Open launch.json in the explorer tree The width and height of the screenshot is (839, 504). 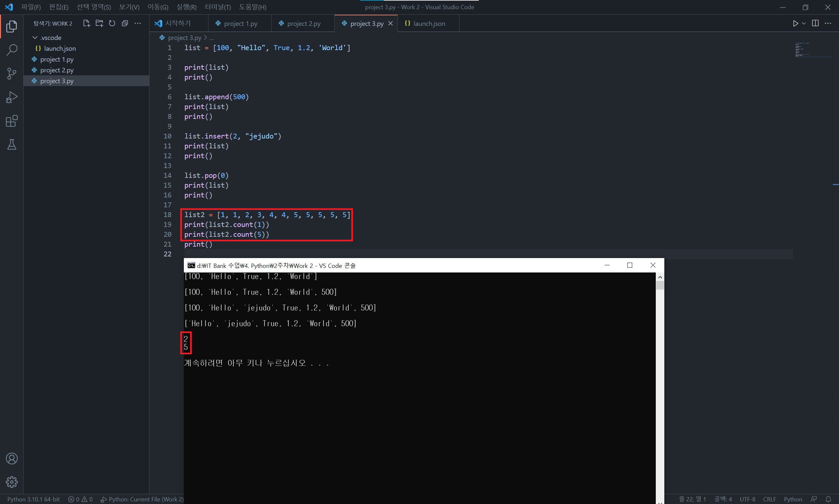click(59, 48)
